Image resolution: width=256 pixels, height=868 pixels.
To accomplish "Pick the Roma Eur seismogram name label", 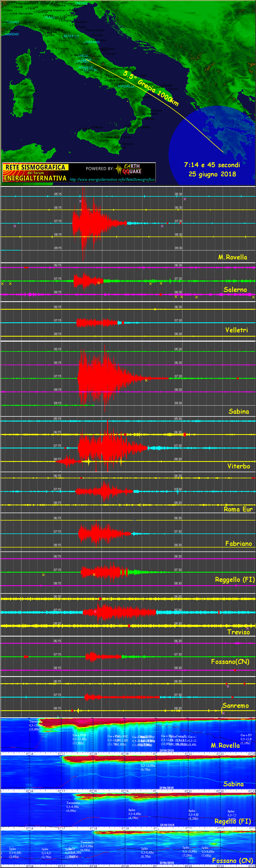I will coord(238,509).
